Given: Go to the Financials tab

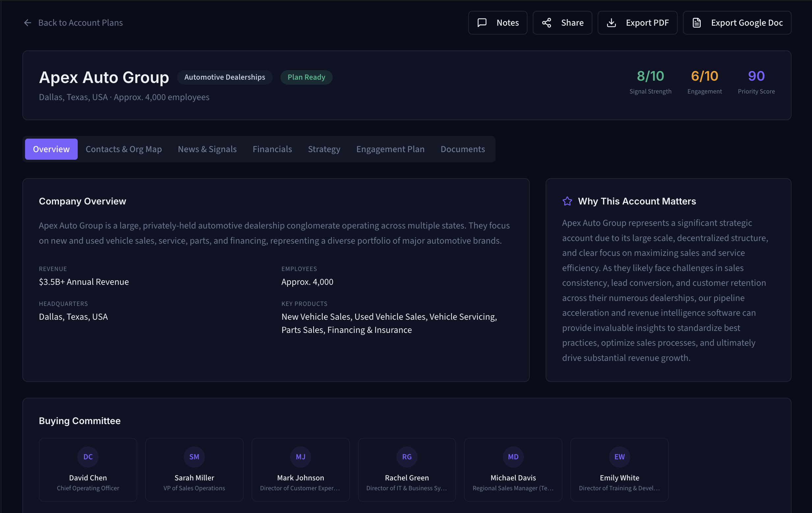Looking at the screenshot, I should [x=272, y=149].
